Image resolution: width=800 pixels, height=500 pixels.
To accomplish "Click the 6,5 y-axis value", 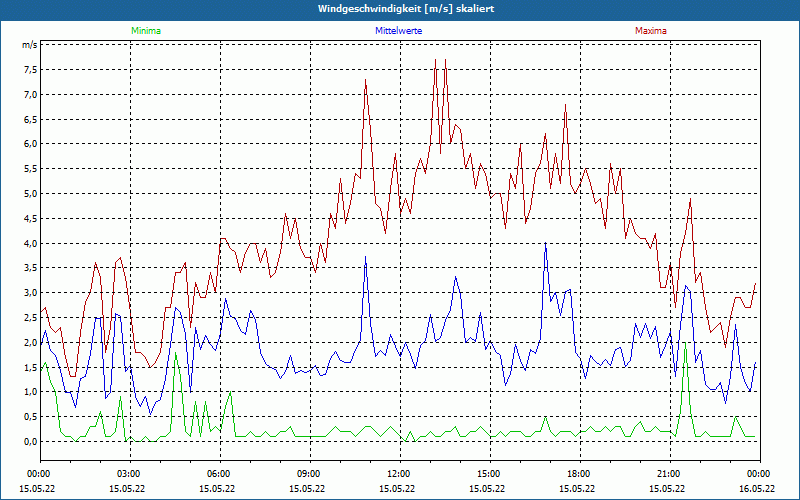I will click(x=31, y=120).
